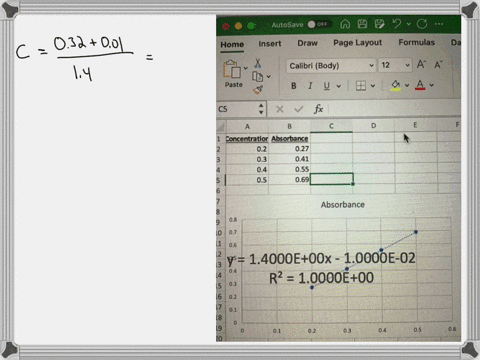
Task: Click the Name Box showing C5
Action: click(x=237, y=109)
